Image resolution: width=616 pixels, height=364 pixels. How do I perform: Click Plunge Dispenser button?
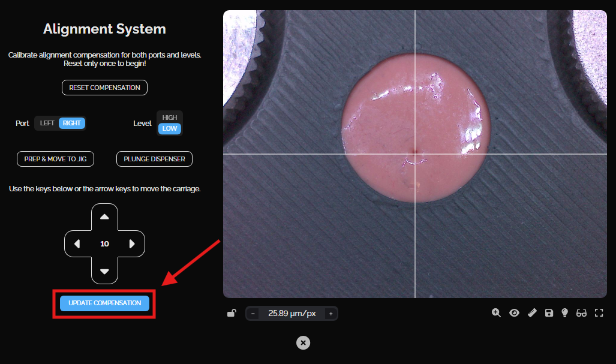154,159
